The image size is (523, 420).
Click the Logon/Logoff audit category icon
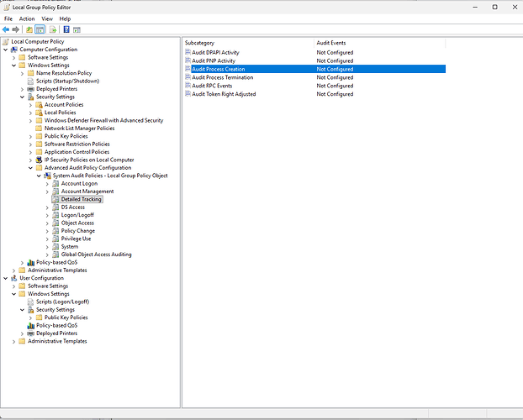pyautogui.click(x=55, y=215)
